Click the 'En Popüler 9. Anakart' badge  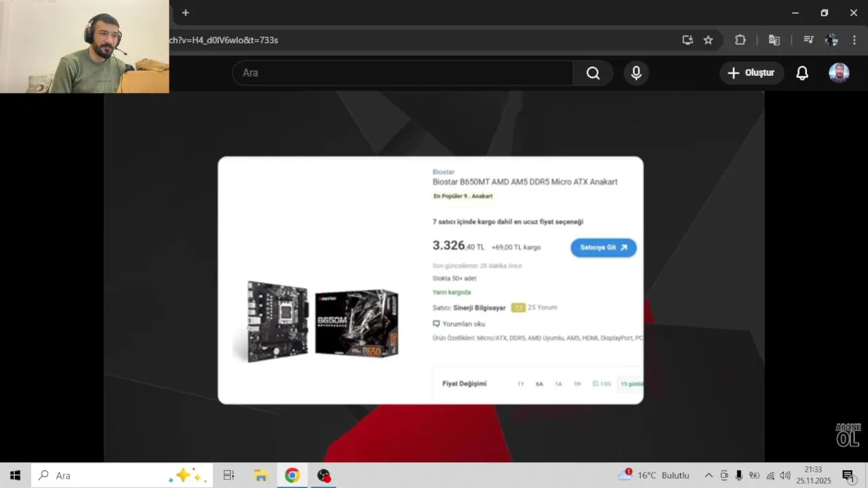[x=463, y=196]
